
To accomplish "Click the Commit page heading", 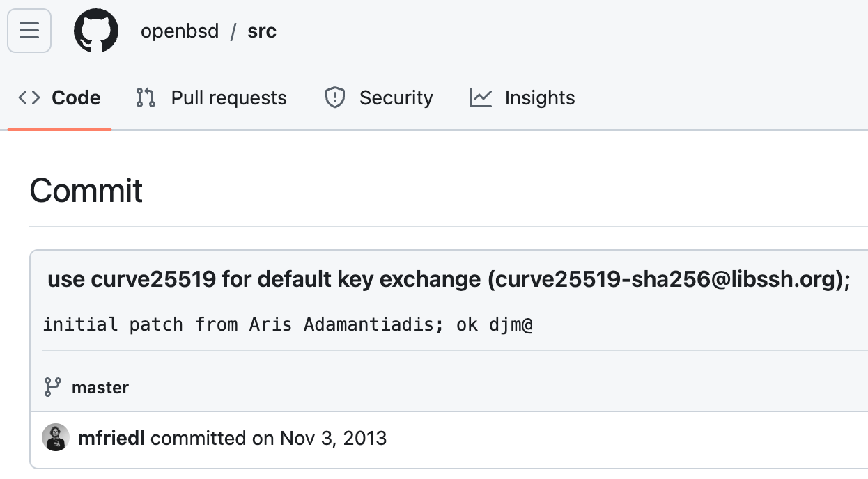I will 86,190.
